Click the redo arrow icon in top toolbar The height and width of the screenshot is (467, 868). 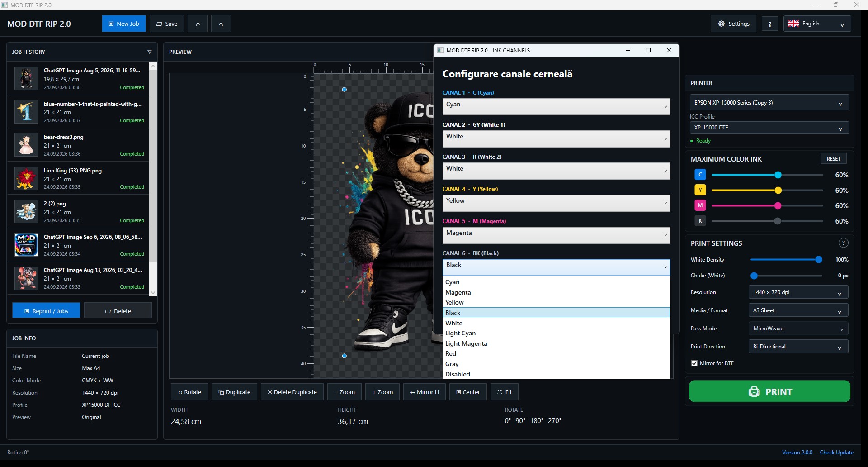221,24
